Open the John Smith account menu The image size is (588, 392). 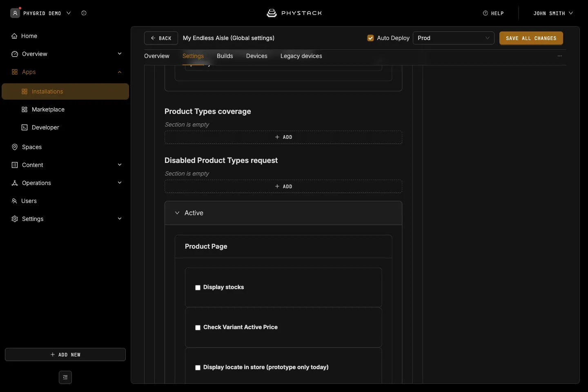tap(553, 13)
